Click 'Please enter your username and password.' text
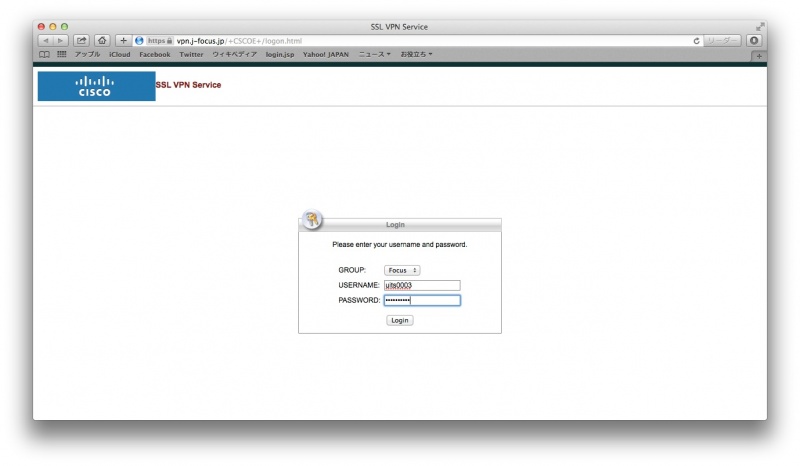This screenshot has height=466, width=800. pyautogui.click(x=399, y=244)
